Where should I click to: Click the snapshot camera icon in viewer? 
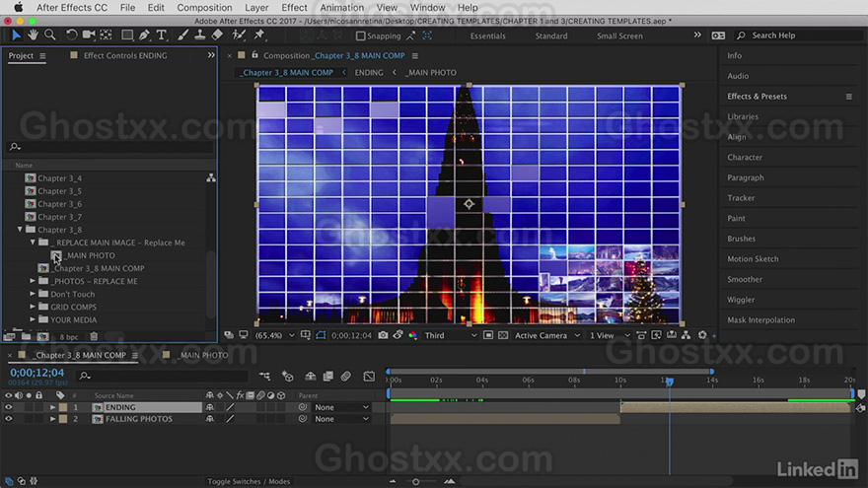(x=383, y=335)
